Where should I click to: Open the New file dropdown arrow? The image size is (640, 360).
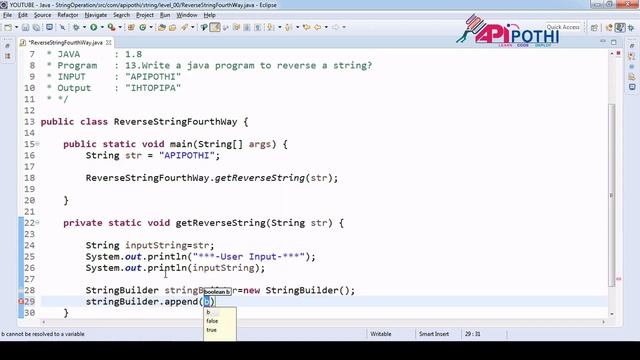pos(16,27)
